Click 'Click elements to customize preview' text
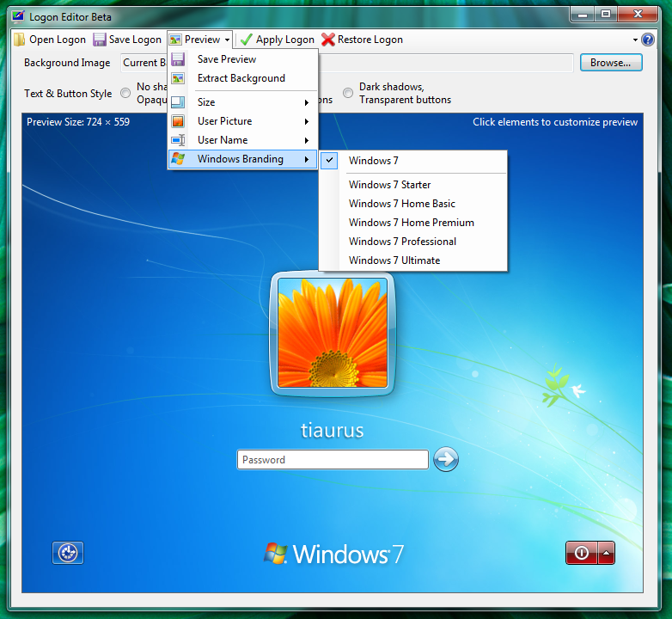 click(x=555, y=122)
